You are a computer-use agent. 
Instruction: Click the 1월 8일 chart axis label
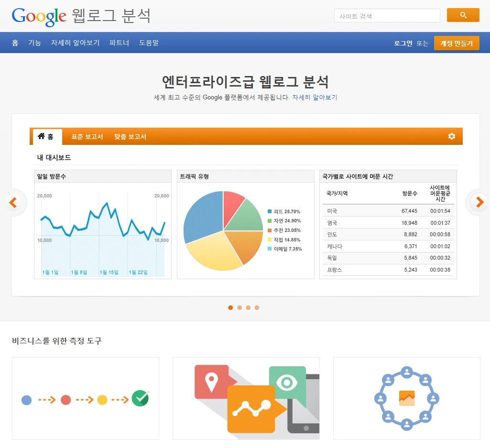tap(79, 273)
